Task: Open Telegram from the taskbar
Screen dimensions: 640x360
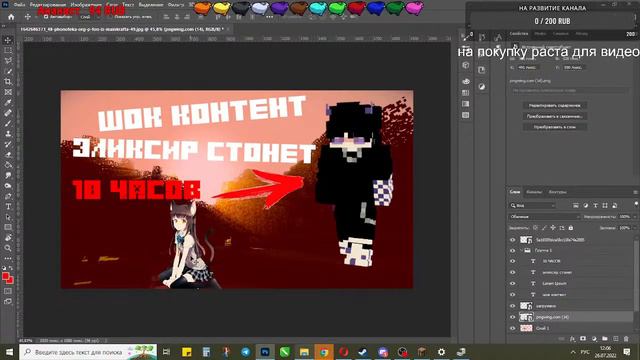Action: coord(245,352)
